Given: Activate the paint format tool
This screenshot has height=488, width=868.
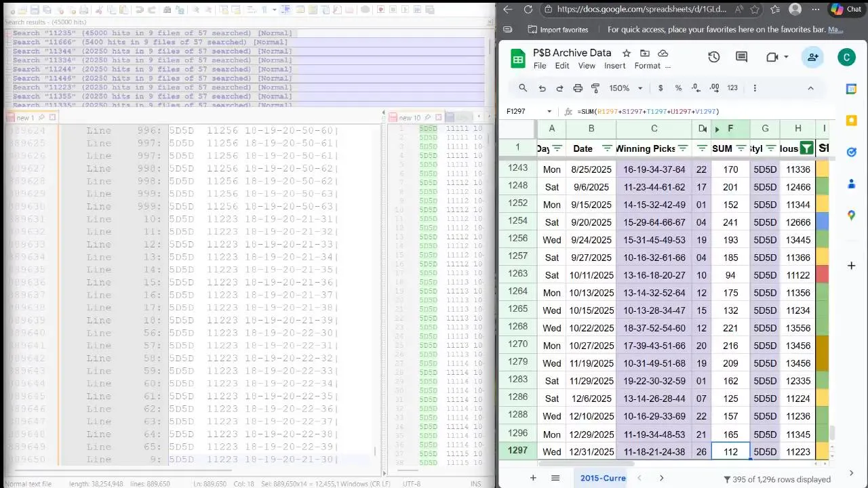Looking at the screenshot, I should tap(595, 88).
